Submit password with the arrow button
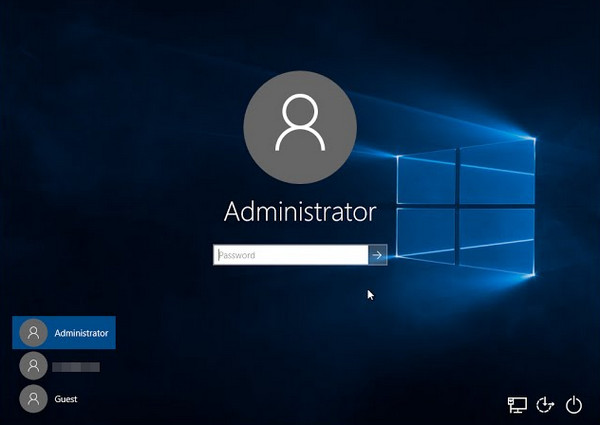The image size is (600, 425). pyautogui.click(x=378, y=255)
